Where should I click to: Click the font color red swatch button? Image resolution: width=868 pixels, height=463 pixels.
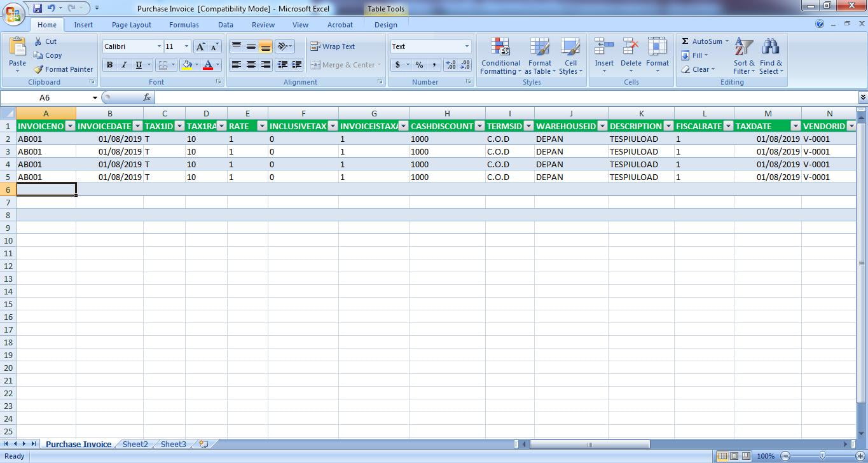pos(207,65)
